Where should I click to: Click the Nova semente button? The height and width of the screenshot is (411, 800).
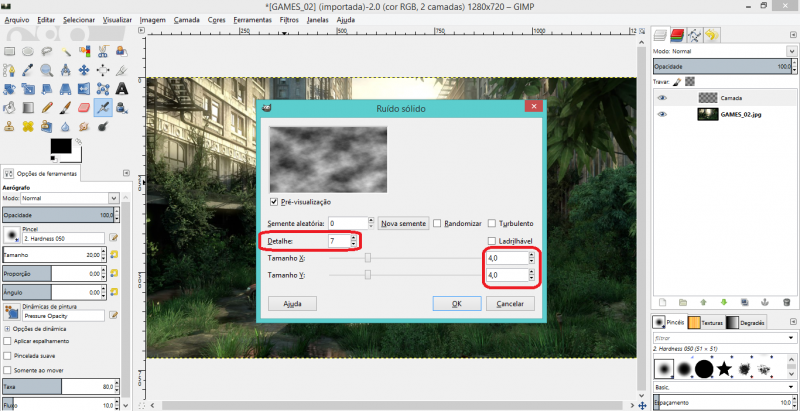point(403,223)
